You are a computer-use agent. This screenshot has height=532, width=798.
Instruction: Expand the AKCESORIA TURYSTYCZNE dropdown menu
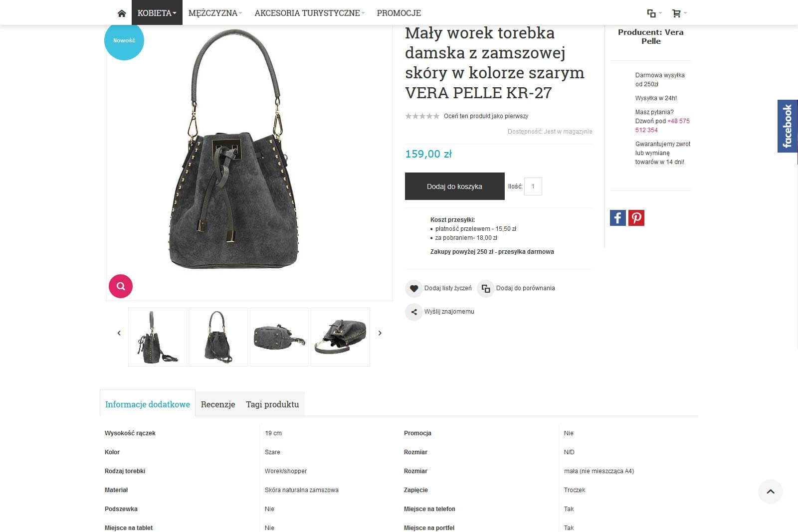tap(310, 13)
